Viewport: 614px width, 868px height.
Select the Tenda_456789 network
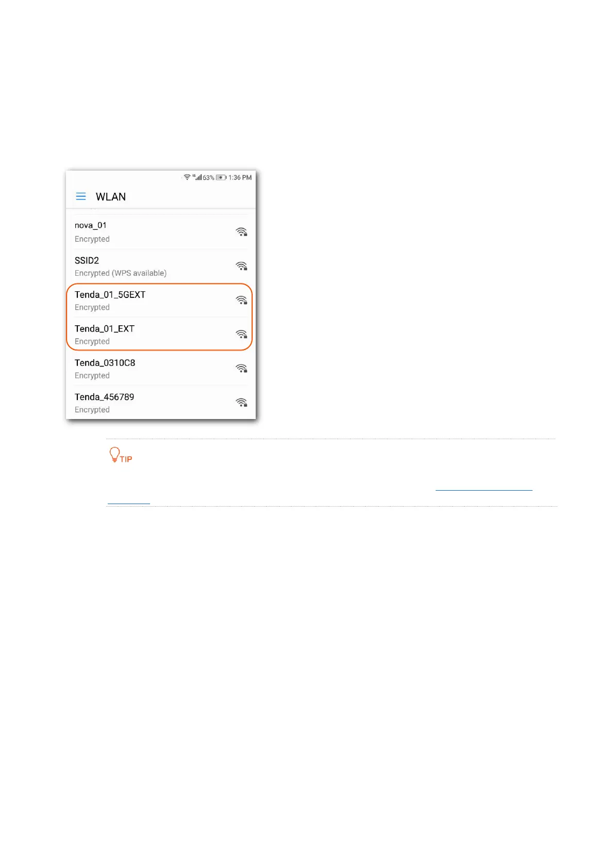(161, 403)
